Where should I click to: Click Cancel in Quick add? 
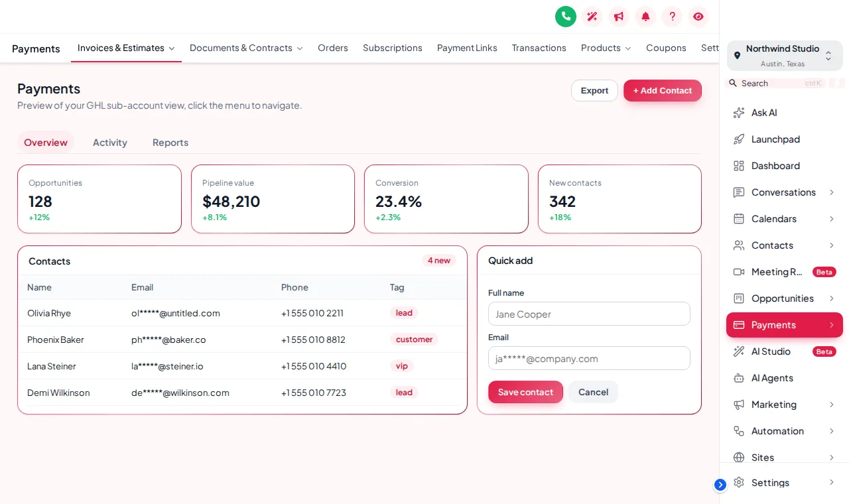point(593,392)
